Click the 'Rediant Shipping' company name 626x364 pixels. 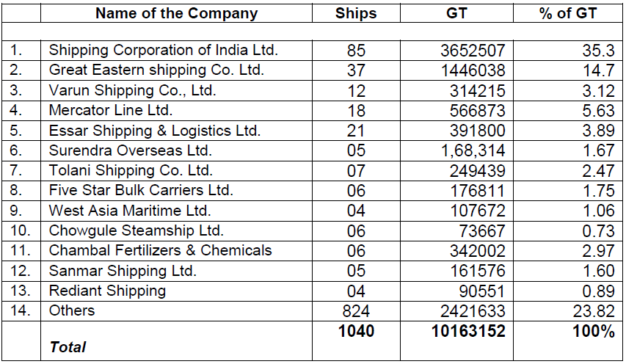point(107,291)
